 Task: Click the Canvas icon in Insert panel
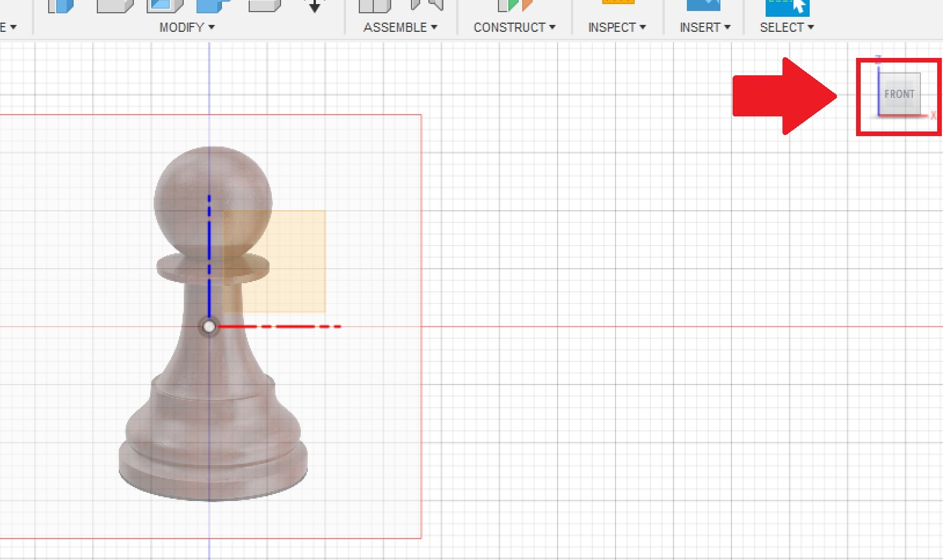coord(703,6)
